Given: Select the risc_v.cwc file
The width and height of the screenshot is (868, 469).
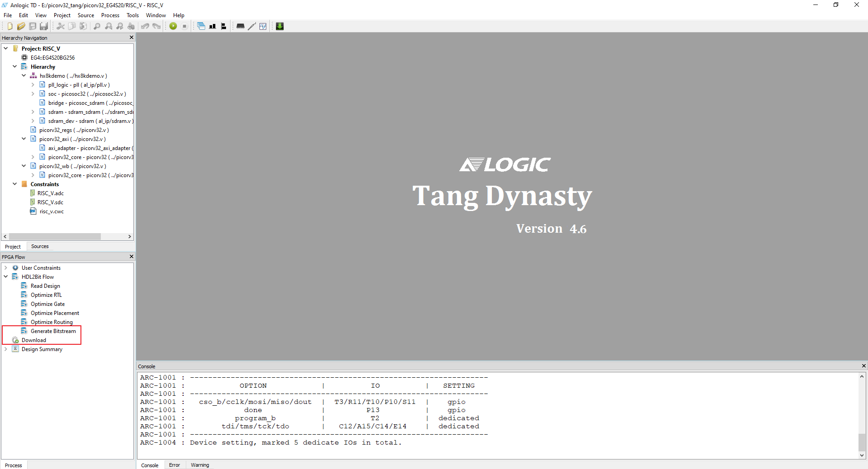Looking at the screenshot, I should 52,211.
